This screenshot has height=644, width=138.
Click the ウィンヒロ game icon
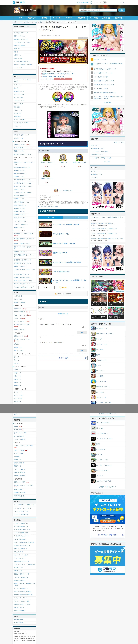point(93,339)
